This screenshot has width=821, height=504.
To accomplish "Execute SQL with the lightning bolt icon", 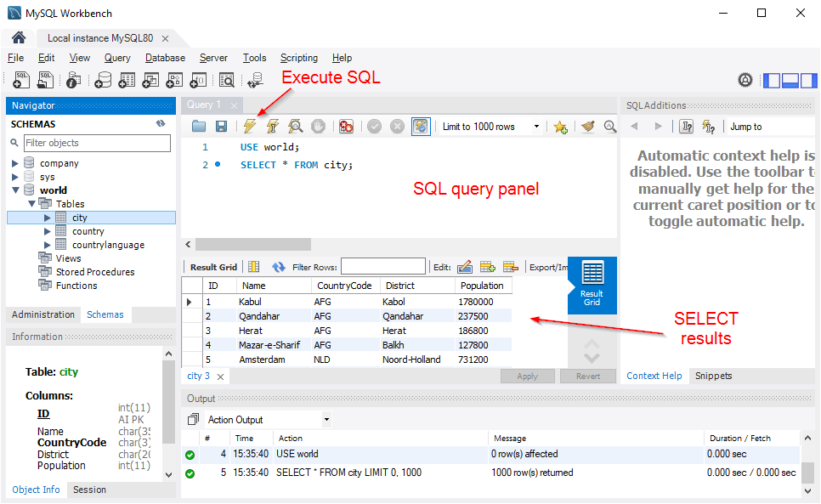I will click(x=250, y=126).
